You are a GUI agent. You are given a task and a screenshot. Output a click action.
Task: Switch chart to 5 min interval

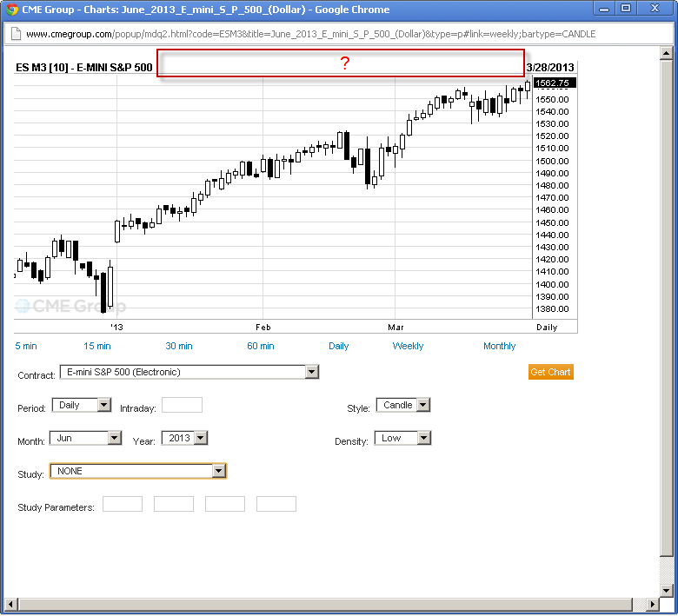coord(26,346)
